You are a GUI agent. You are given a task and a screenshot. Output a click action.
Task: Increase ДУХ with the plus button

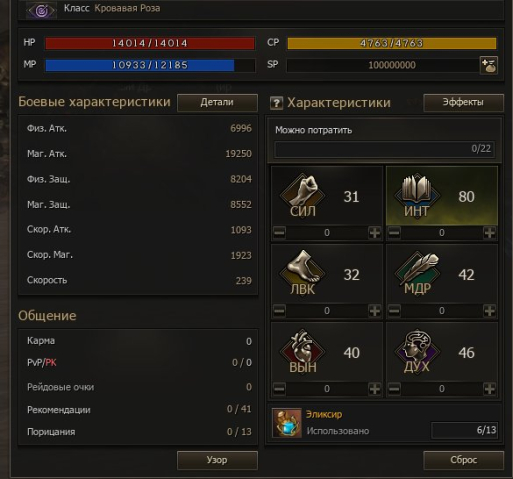[489, 389]
